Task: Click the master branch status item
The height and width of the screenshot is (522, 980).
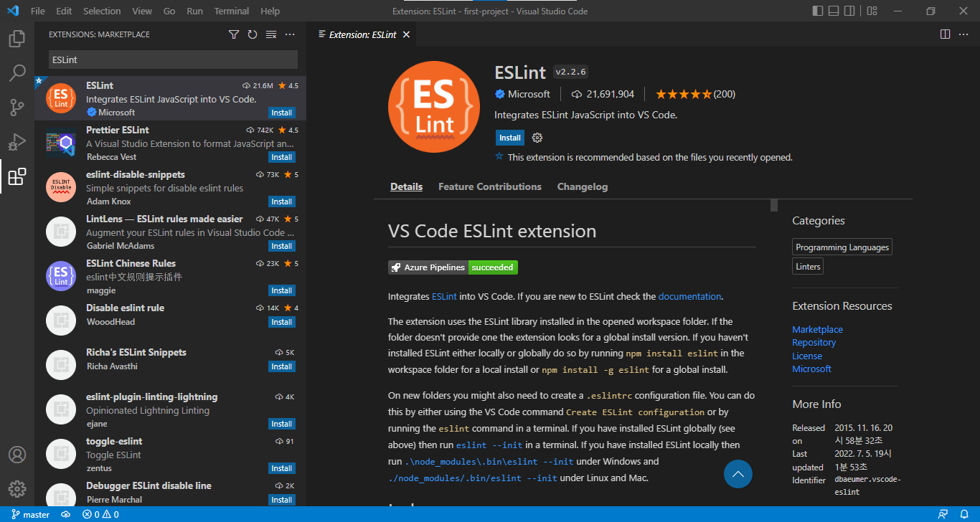Action: pos(31,515)
